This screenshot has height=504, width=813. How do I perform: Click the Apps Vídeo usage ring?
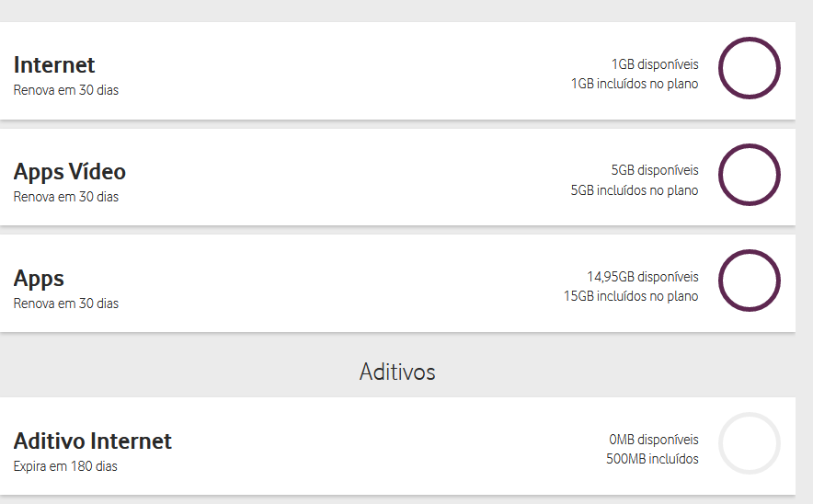point(749,175)
